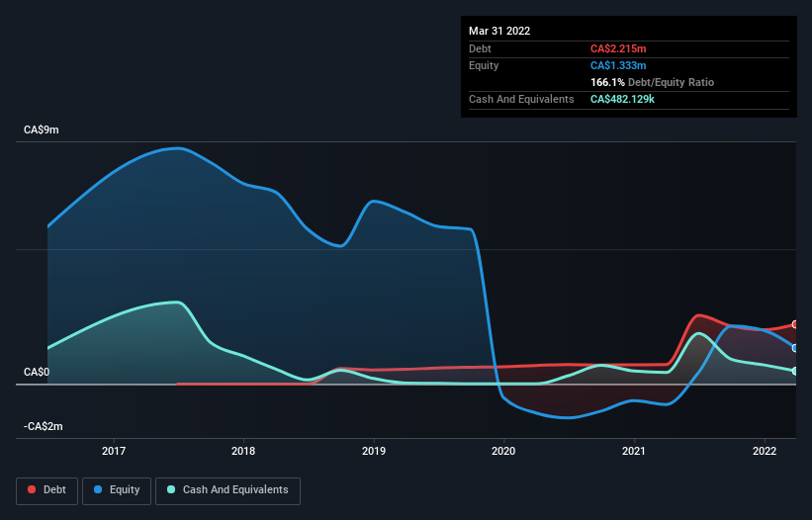Click the CA$0 y-axis label

click(37, 372)
